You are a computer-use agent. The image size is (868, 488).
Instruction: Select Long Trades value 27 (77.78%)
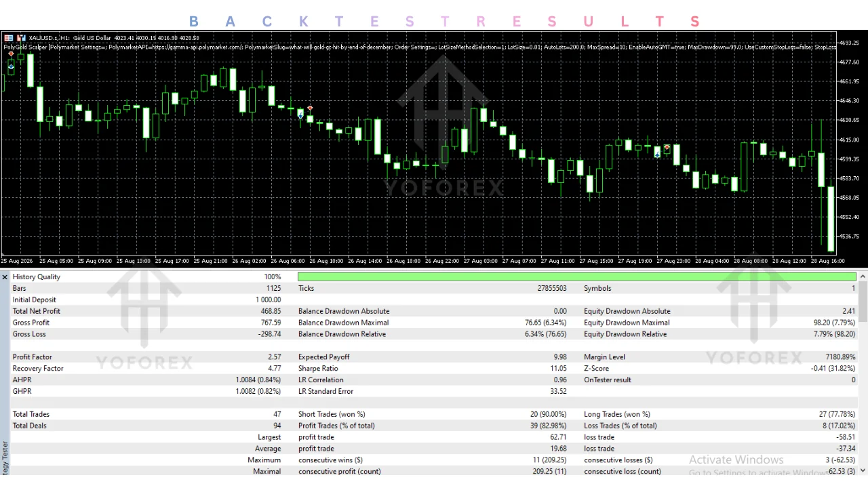837,414
